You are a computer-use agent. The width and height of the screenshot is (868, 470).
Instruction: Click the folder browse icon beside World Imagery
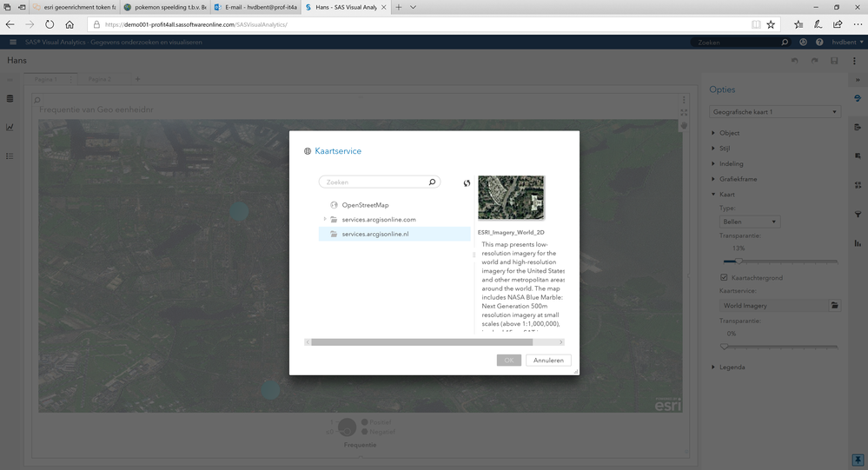tap(835, 306)
